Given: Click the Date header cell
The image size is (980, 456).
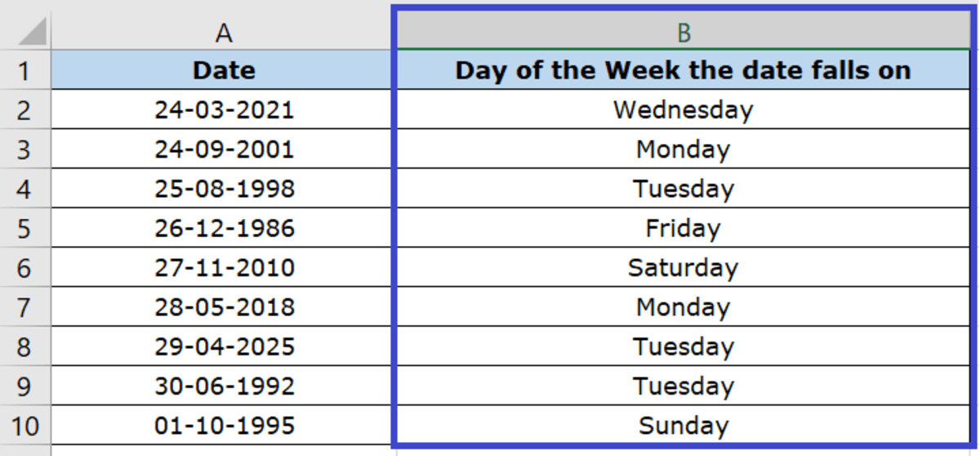Looking at the screenshot, I should click(224, 70).
